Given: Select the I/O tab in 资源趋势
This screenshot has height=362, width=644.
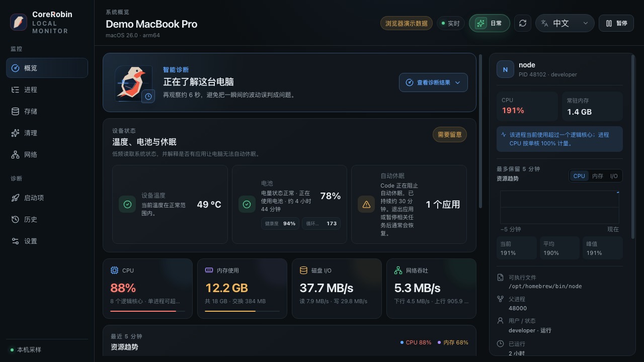Looking at the screenshot, I should click(614, 176).
